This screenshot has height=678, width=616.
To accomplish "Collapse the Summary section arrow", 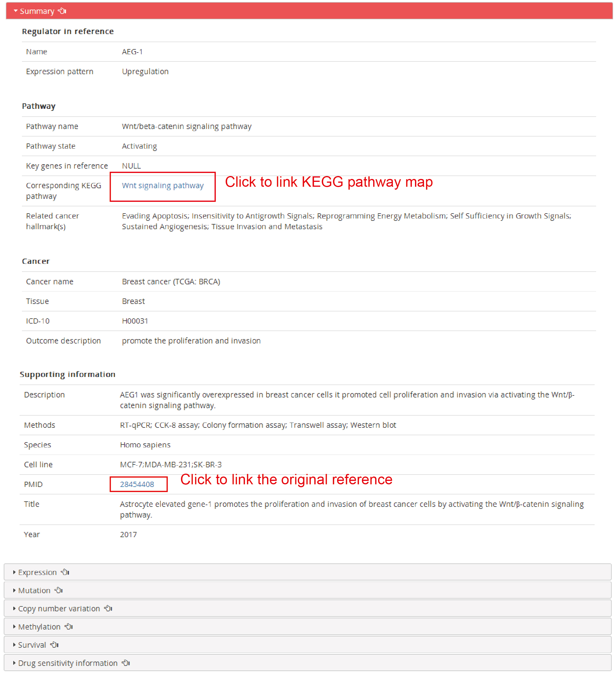I will pos(16,11).
